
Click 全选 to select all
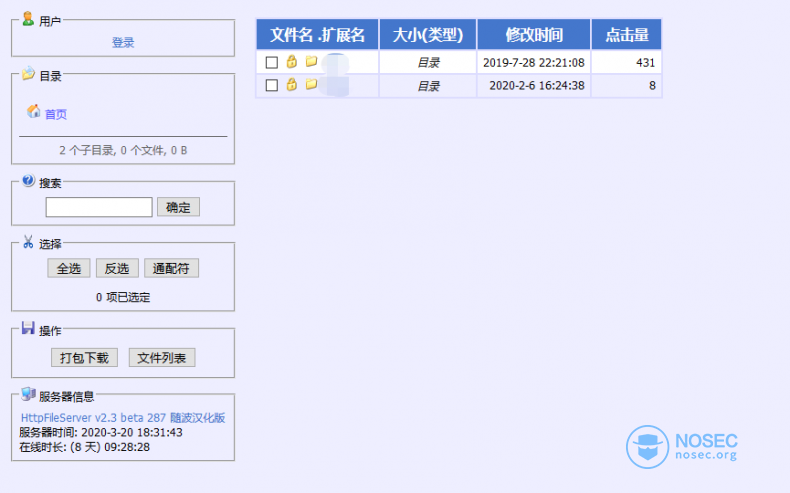click(69, 268)
